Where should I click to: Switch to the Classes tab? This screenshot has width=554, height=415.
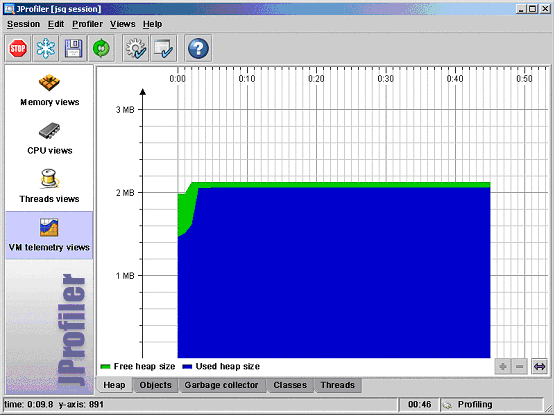click(290, 385)
